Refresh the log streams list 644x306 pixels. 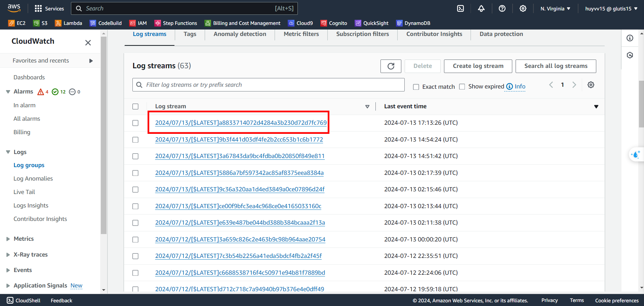(x=391, y=66)
